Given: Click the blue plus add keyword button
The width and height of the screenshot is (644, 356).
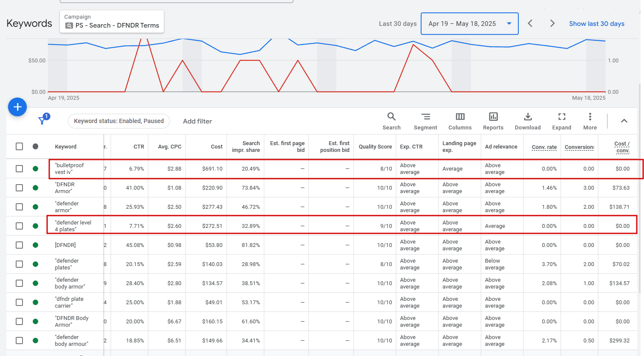Looking at the screenshot, I should 17,107.
